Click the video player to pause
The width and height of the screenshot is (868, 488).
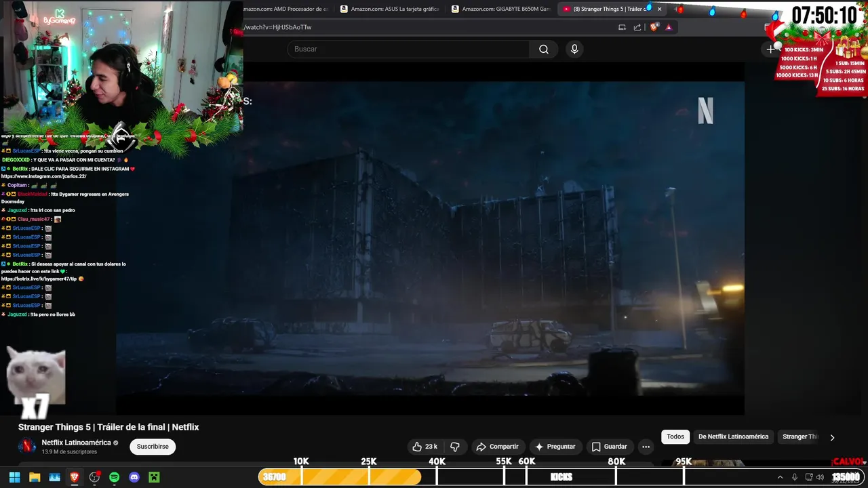(x=430, y=239)
